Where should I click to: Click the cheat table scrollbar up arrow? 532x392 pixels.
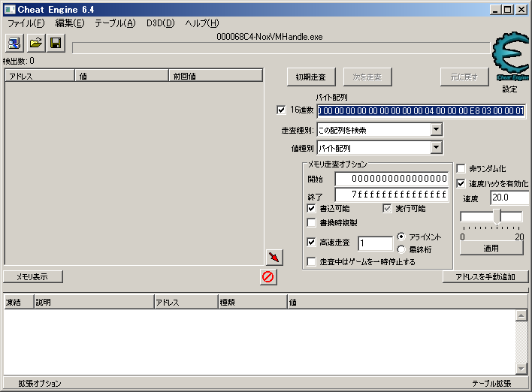[x=521, y=315]
